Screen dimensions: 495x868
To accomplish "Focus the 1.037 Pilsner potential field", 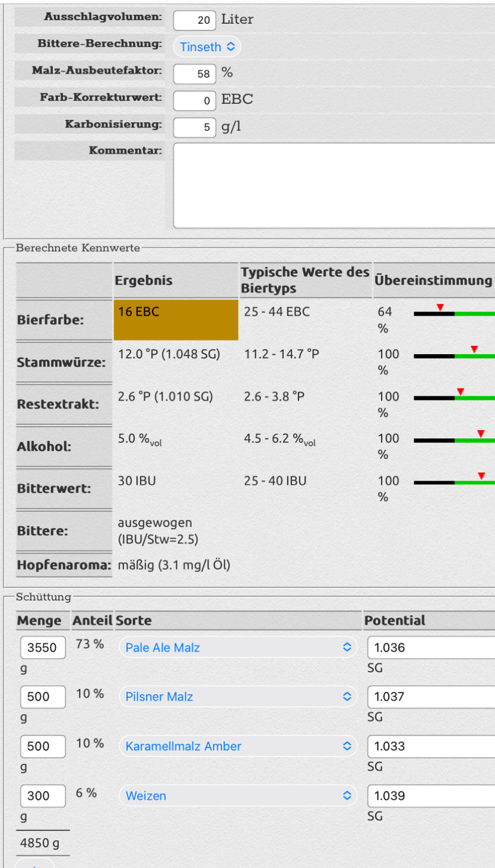I will (x=430, y=697).
